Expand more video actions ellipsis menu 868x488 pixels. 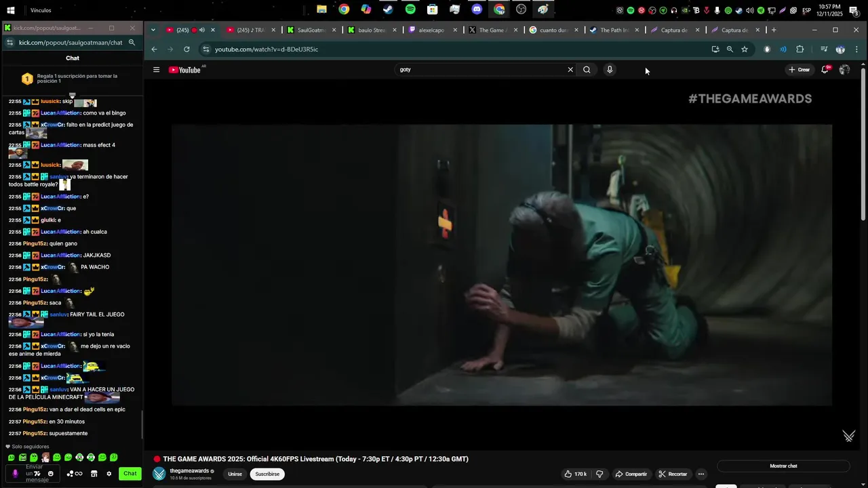click(701, 474)
